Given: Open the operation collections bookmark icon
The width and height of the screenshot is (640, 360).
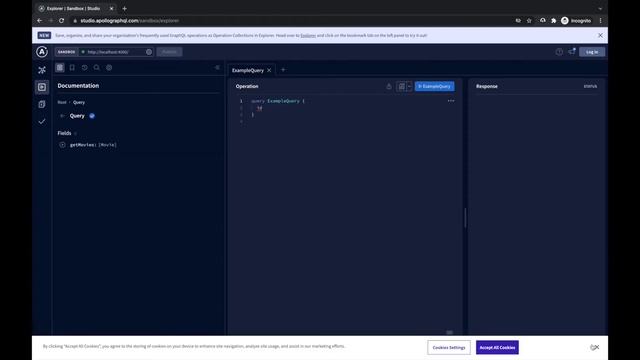Looking at the screenshot, I should click(72, 68).
